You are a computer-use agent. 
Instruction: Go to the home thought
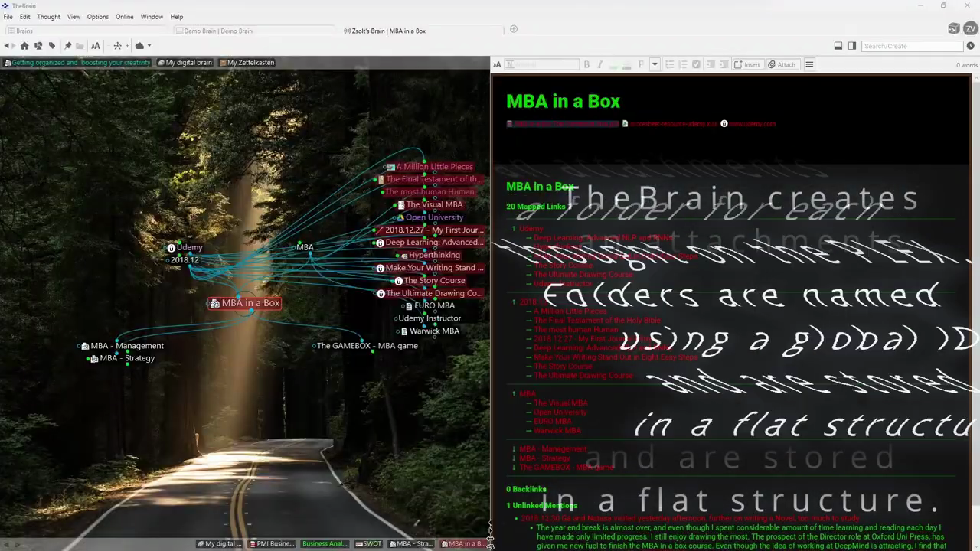(24, 46)
